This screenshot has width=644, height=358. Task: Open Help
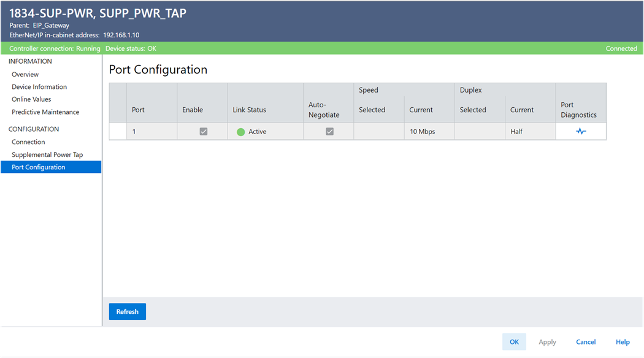(x=623, y=342)
